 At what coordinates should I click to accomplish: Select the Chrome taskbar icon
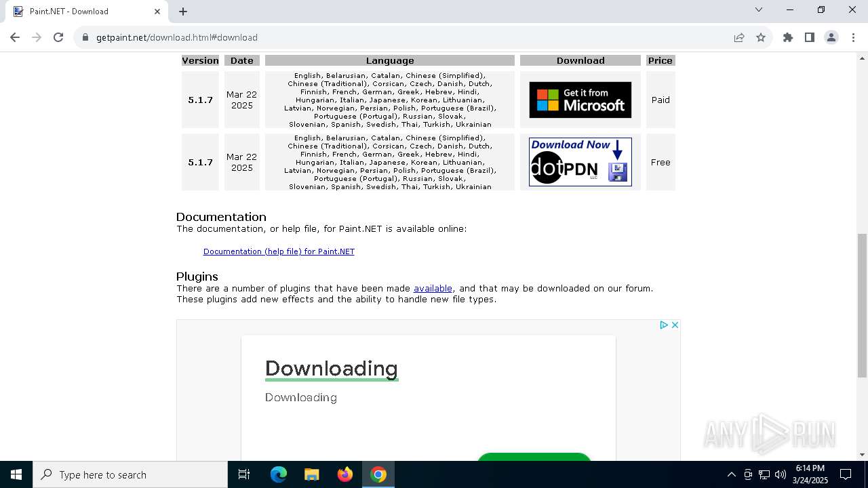pos(378,474)
